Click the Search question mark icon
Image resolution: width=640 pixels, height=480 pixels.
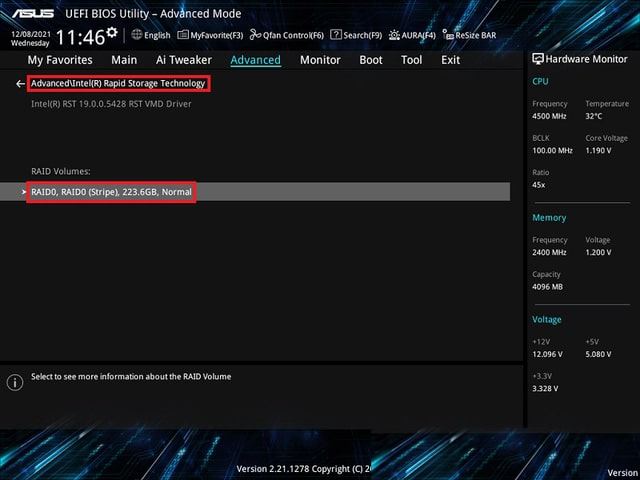point(336,35)
